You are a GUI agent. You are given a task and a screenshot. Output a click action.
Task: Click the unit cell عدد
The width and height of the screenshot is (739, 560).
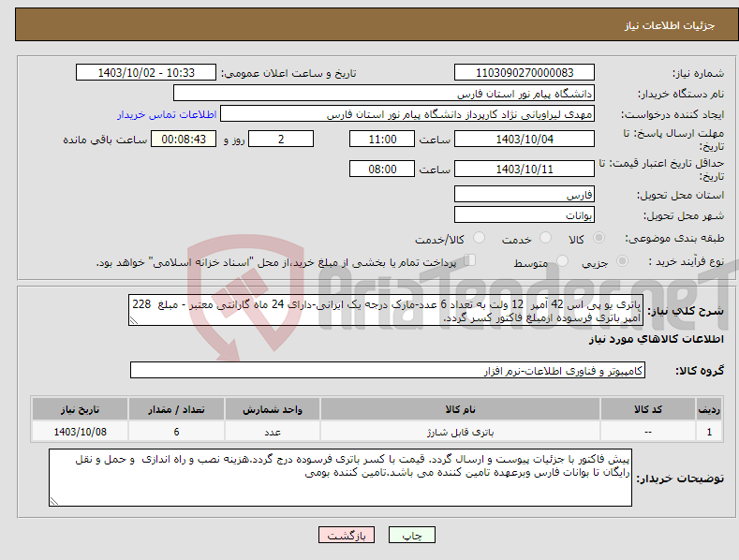point(272,432)
